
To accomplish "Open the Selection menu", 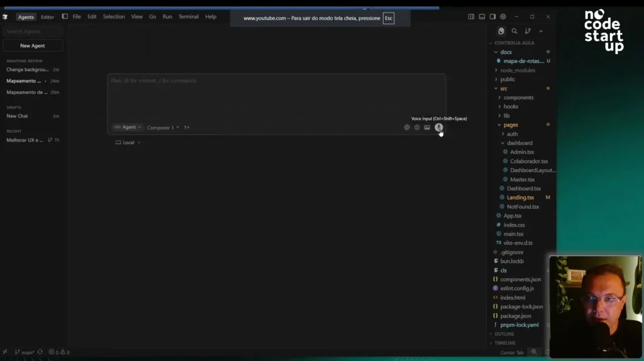I will tap(114, 17).
